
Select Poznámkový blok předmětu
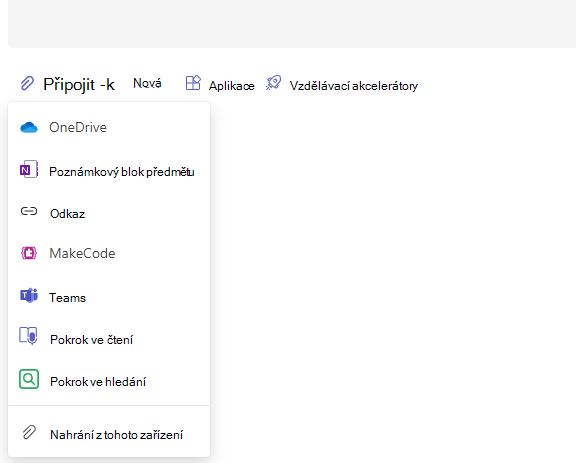click(109, 172)
